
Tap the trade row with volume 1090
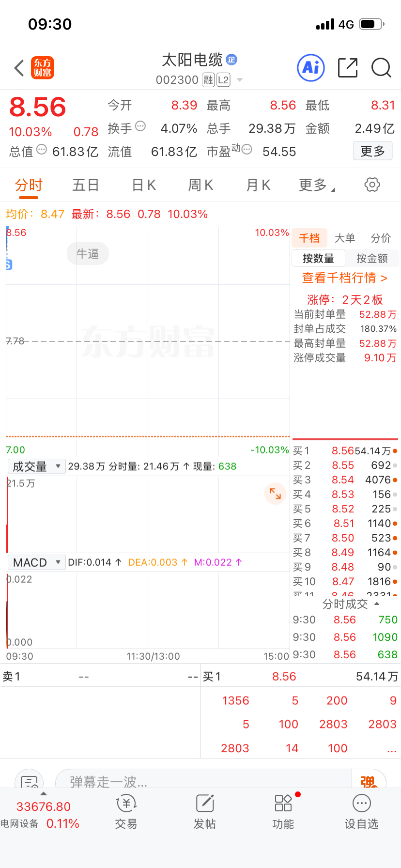(x=345, y=637)
